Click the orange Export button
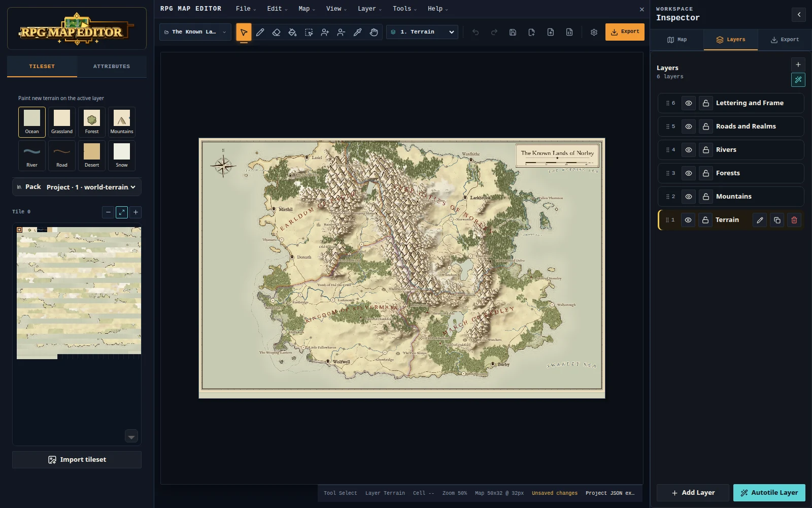This screenshot has width=812, height=508. point(625,31)
